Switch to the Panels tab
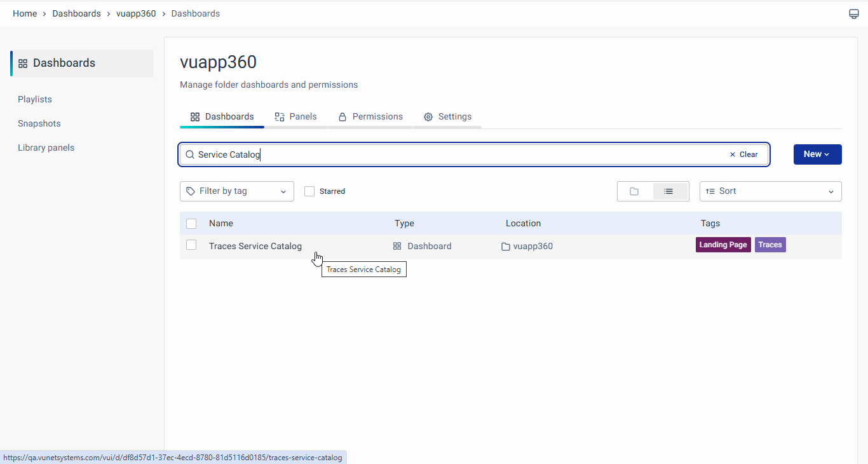Screen dimensions: 868x464 [296, 117]
